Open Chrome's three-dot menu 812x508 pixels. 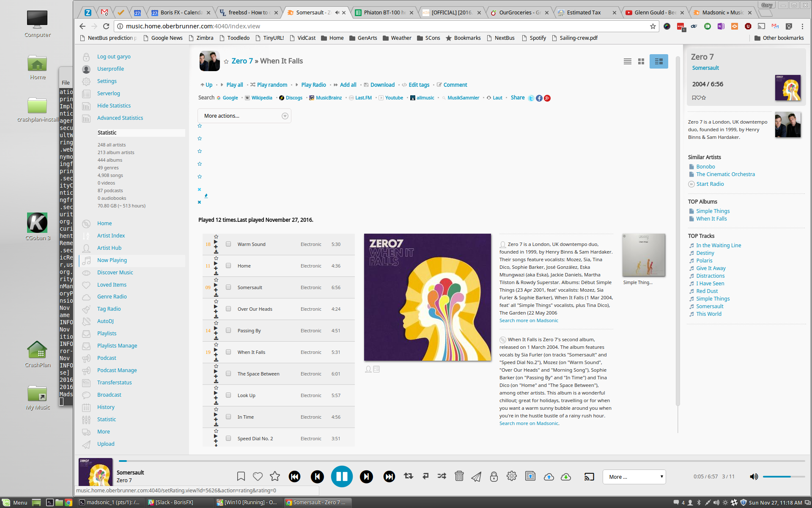point(802,26)
